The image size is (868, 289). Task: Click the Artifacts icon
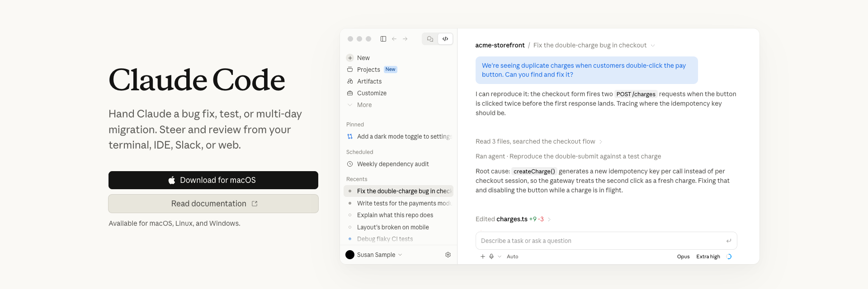click(x=350, y=81)
